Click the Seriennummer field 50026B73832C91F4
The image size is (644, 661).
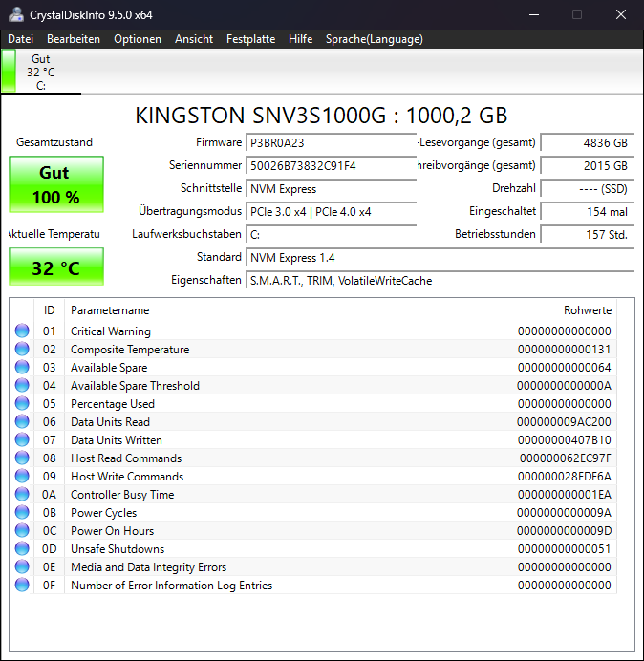(331, 165)
